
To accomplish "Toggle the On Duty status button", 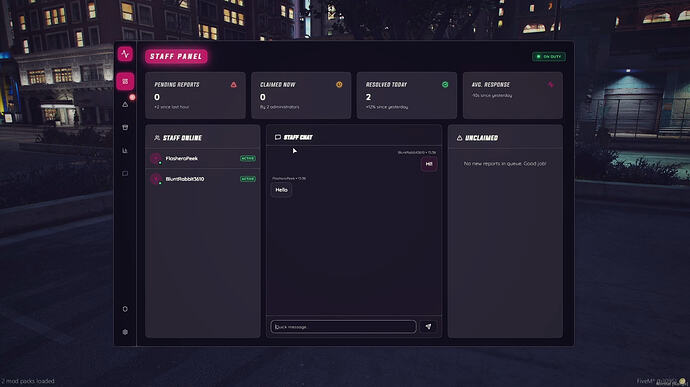I will [548, 56].
